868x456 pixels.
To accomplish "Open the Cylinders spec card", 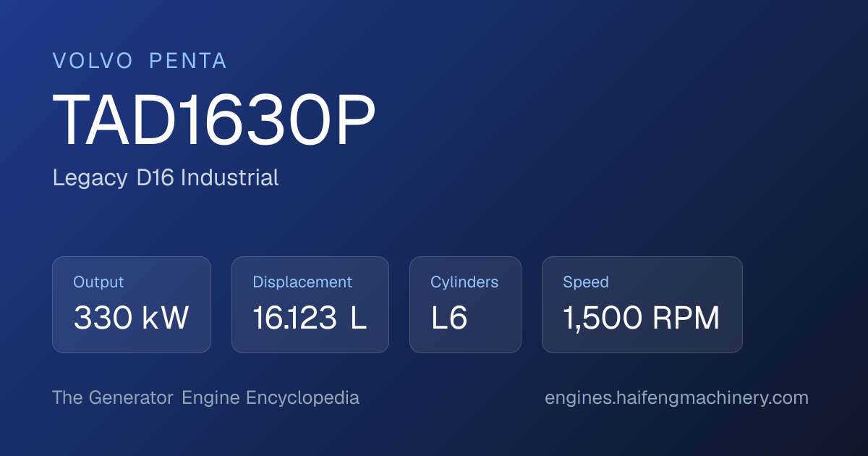I will tap(465, 305).
